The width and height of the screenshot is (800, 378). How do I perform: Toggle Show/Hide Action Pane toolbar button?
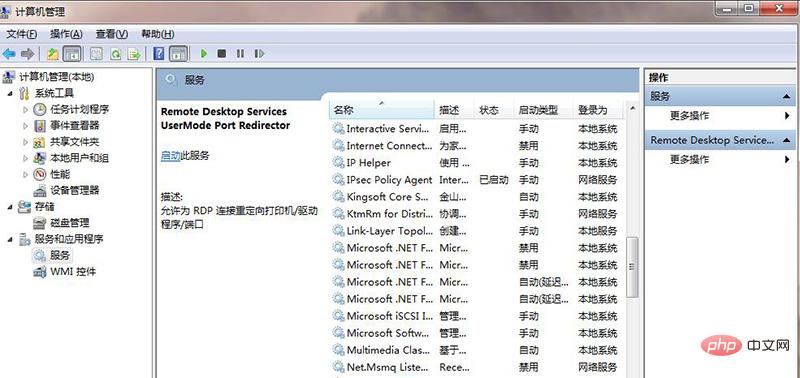coord(178,54)
